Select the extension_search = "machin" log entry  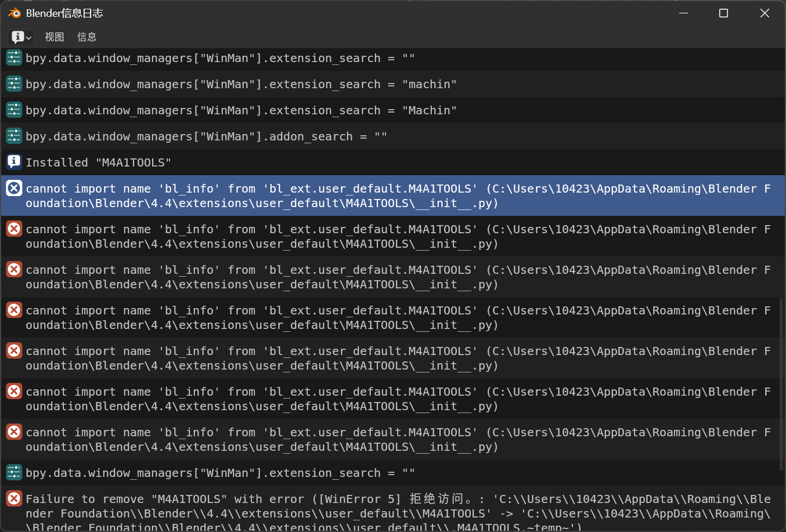point(393,84)
